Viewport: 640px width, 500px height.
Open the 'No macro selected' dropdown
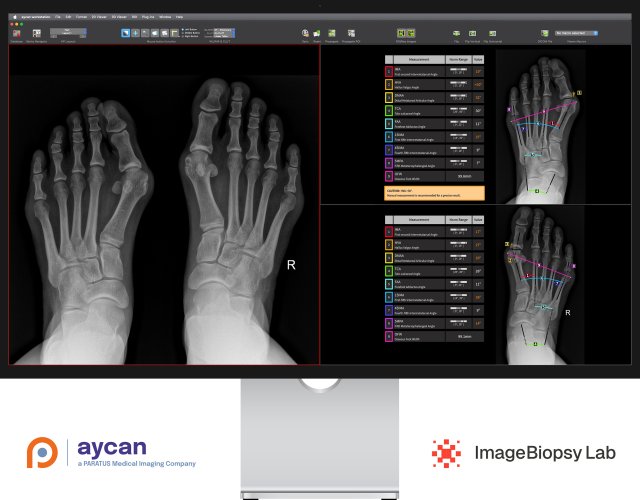(576, 33)
